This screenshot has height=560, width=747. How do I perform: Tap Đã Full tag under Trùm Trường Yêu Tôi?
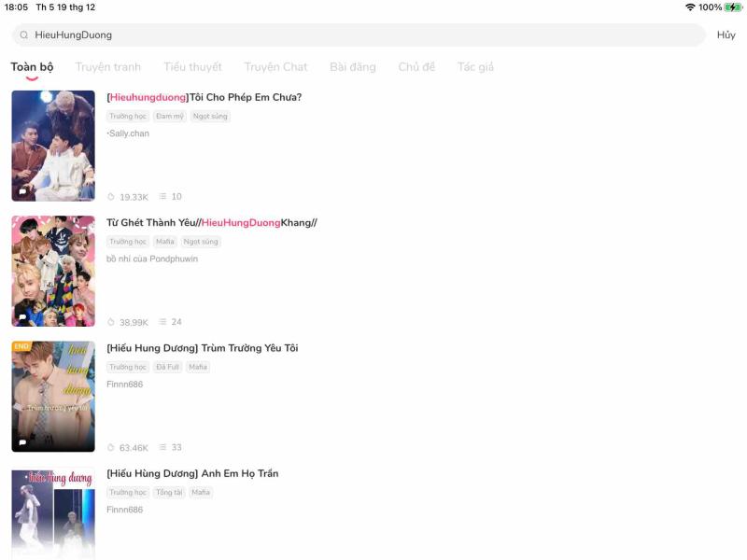pos(167,367)
